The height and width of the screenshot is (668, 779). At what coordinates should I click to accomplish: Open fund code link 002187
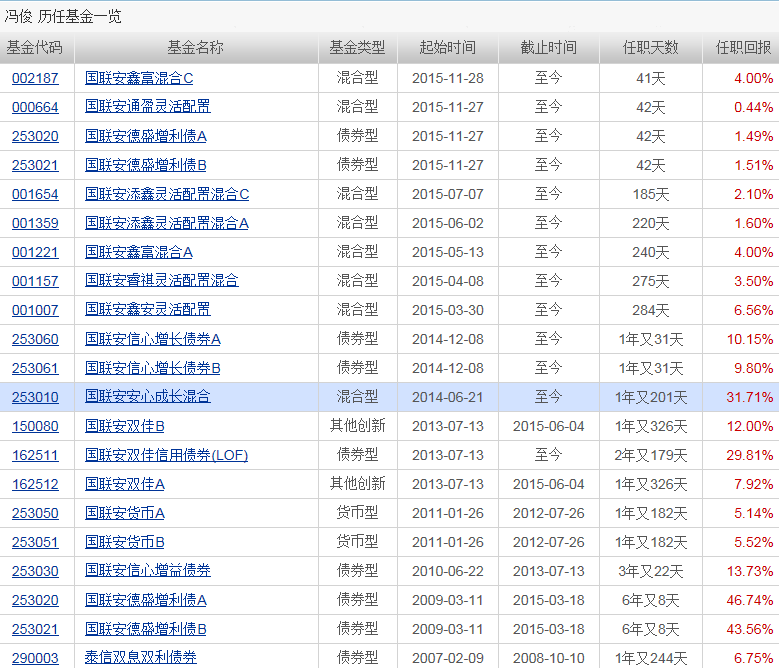click(x=35, y=78)
